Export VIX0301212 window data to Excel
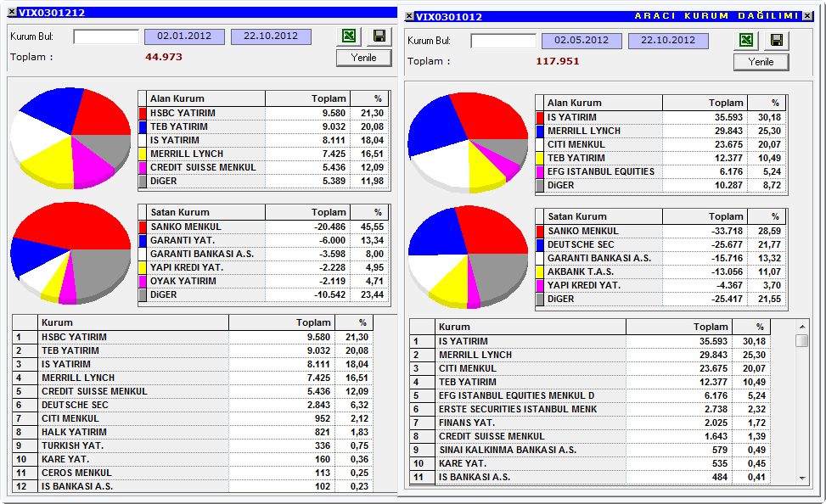 [349, 36]
